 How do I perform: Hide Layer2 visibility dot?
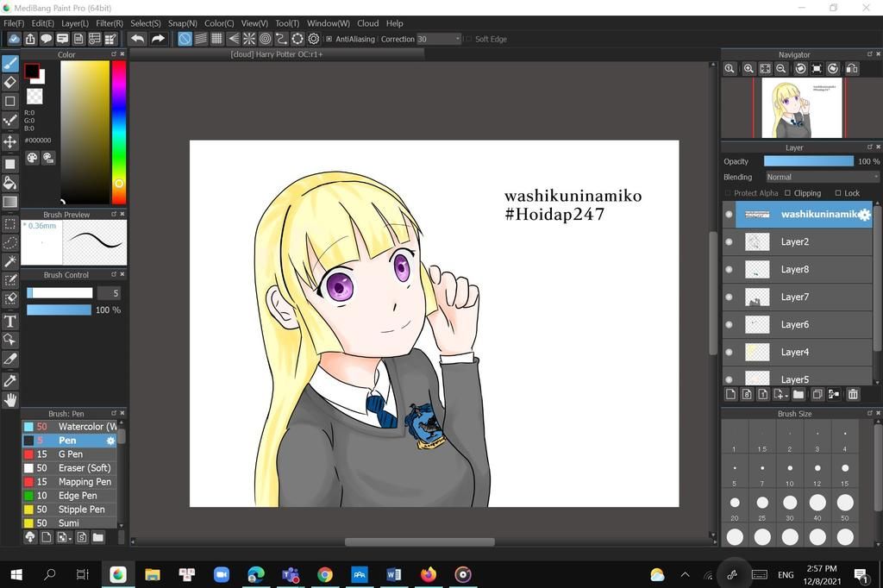click(729, 241)
